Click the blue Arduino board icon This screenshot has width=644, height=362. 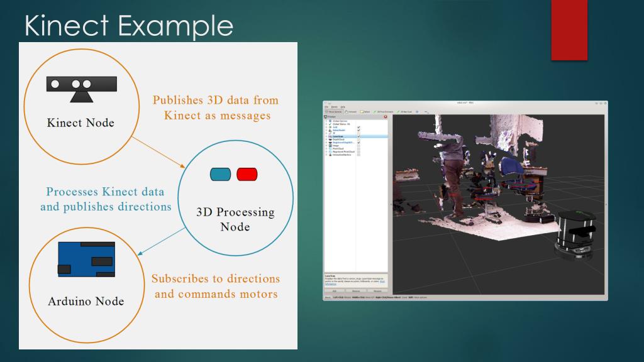point(86,260)
